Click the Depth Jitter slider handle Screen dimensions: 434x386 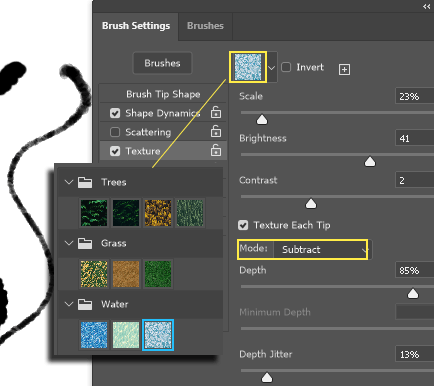click(267, 378)
